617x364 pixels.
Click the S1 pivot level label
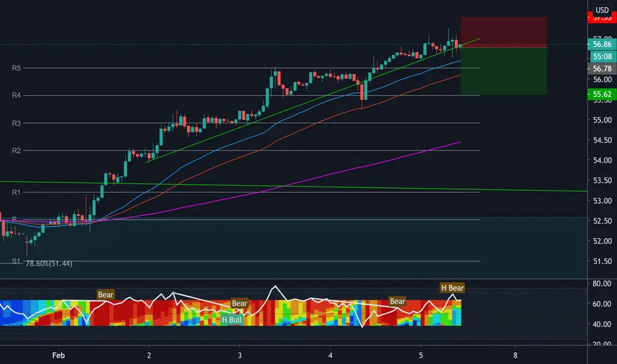[x=16, y=261]
